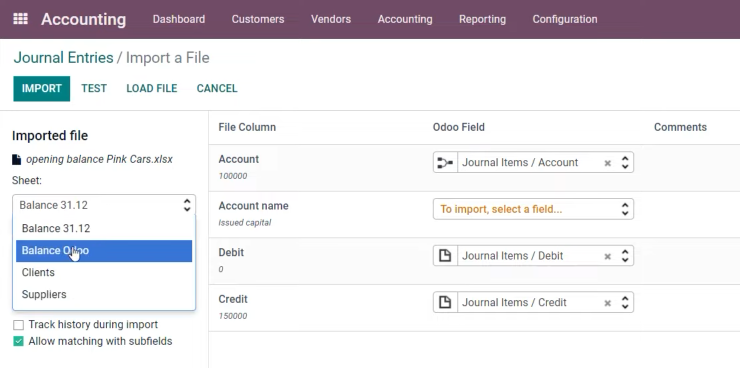Click the IMPORT button
Screen dimensions: 740x368
click(x=42, y=89)
